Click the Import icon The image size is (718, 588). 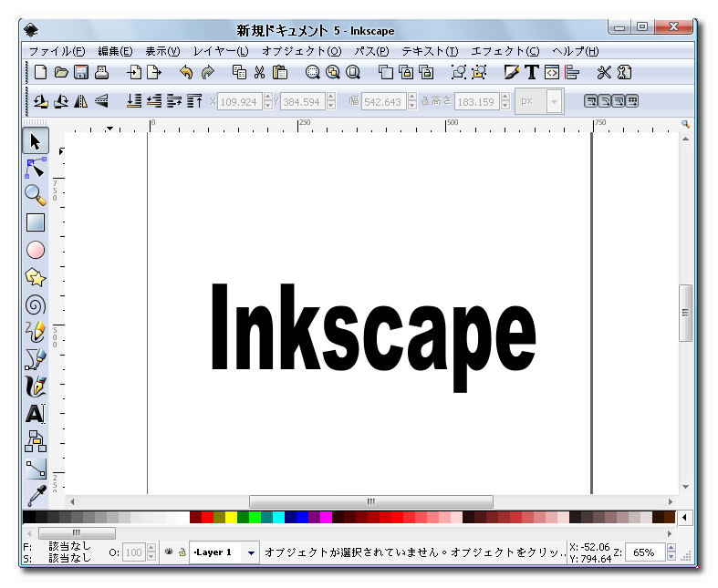click(134, 72)
